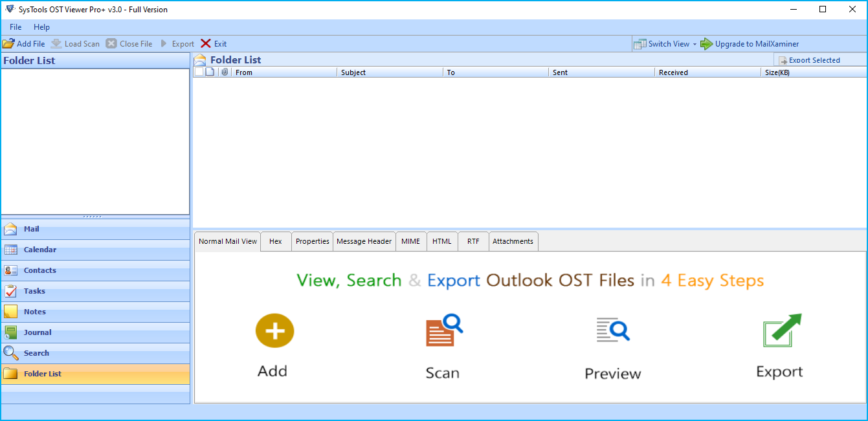Click the green Export arrow graphic
The height and width of the screenshot is (421, 868).
pyautogui.click(x=783, y=330)
